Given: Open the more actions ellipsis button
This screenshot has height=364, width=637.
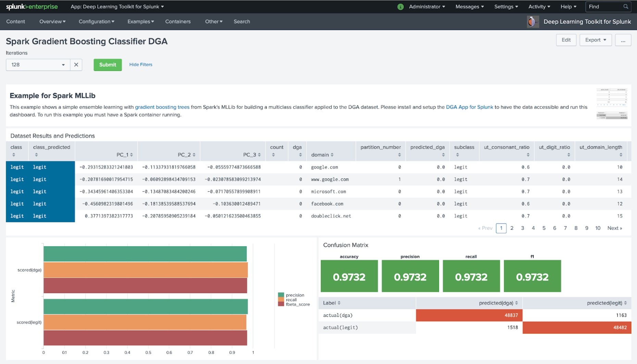Looking at the screenshot, I should pos(623,40).
